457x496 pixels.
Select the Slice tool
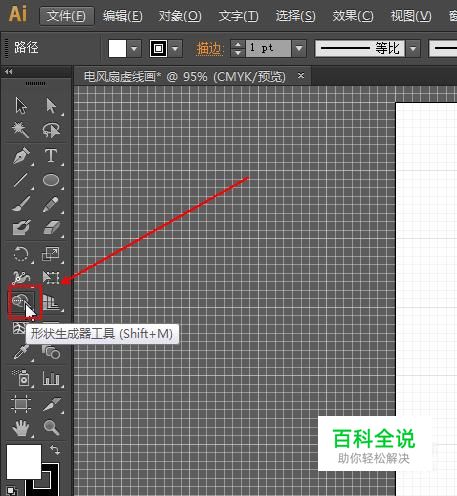52,404
